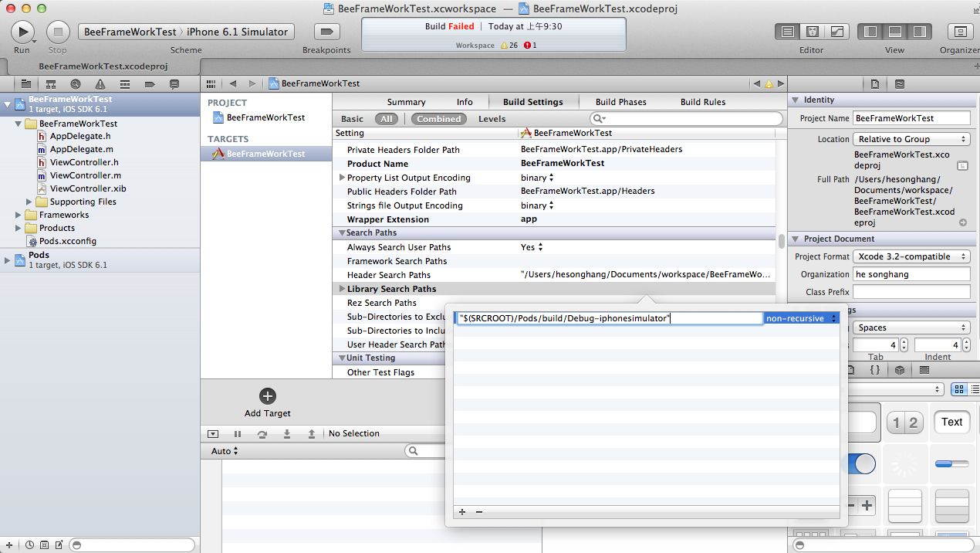Viewport: 980px width, 553px height.
Task: Show the Breakpoint navigator
Action: [149, 83]
